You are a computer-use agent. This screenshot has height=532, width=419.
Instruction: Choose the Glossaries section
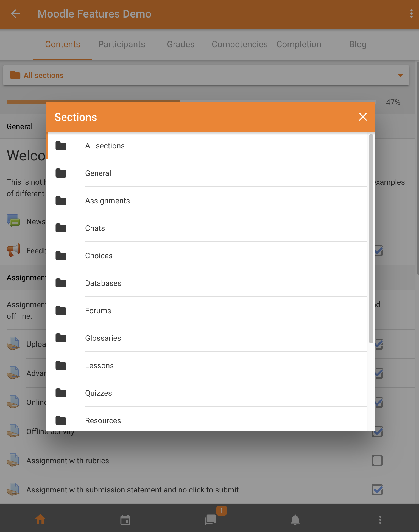click(x=206, y=338)
